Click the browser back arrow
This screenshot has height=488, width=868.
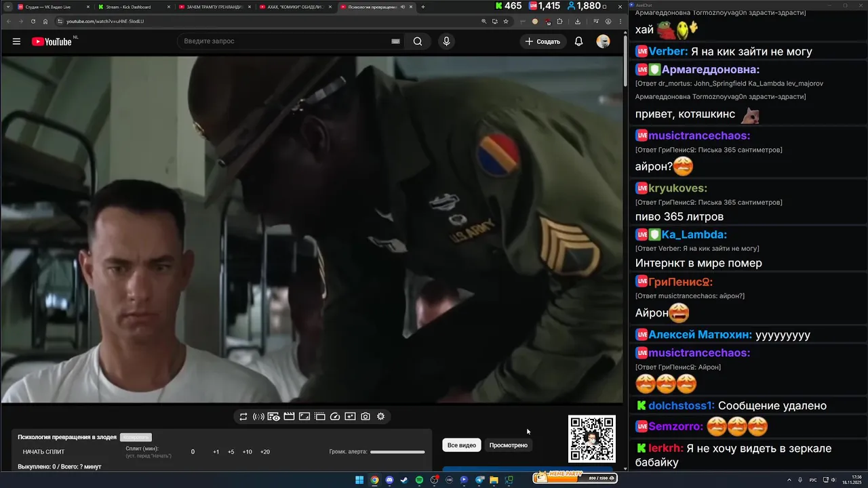pos(8,21)
